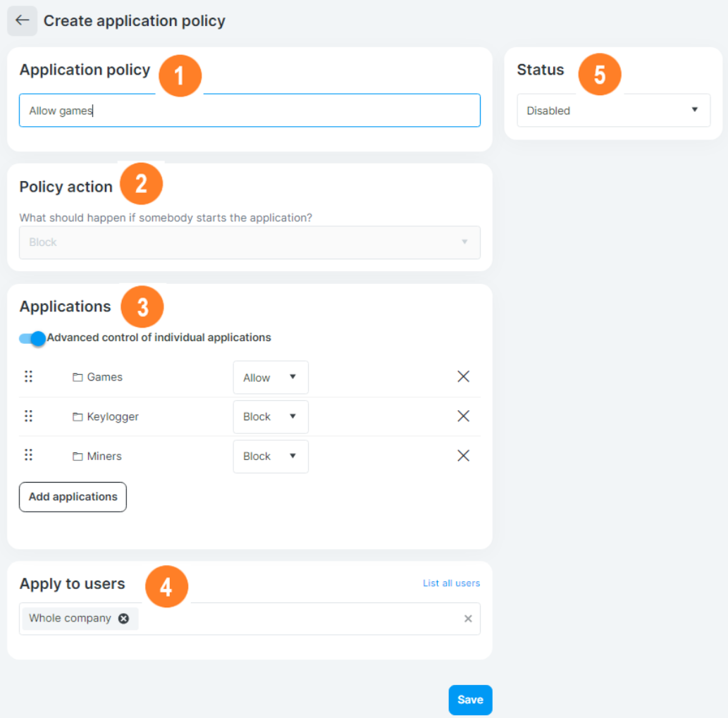Click the folder icon next to Keylogger
The image size is (728, 718).
coord(78,416)
